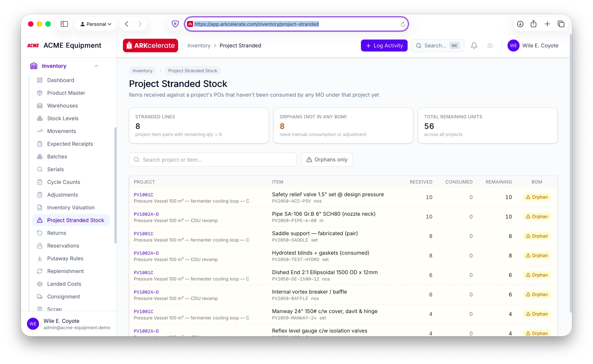Click the Log Activity button
This screenshot has width=593, height=364.
384,46
